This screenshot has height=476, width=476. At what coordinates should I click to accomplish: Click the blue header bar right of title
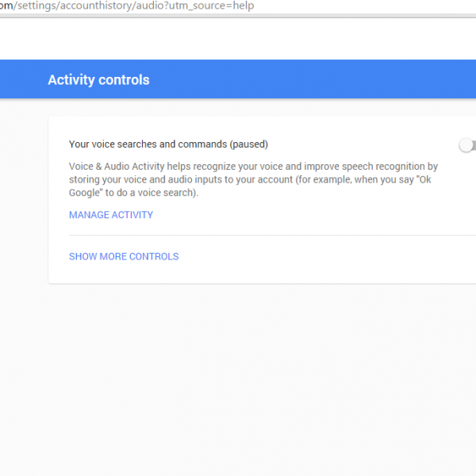coord(317,79)
